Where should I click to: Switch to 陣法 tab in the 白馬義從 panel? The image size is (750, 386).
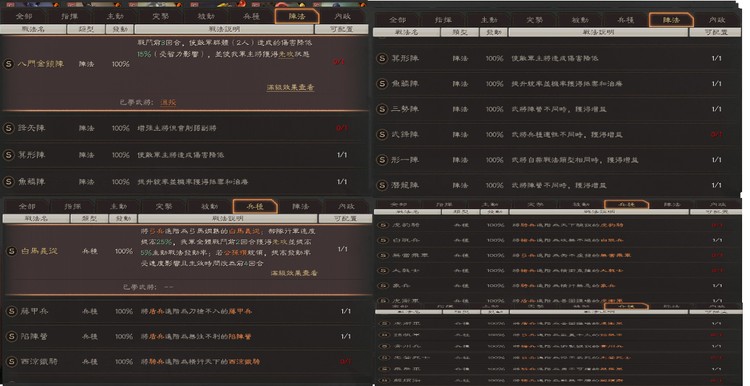[x=300, y=207]
